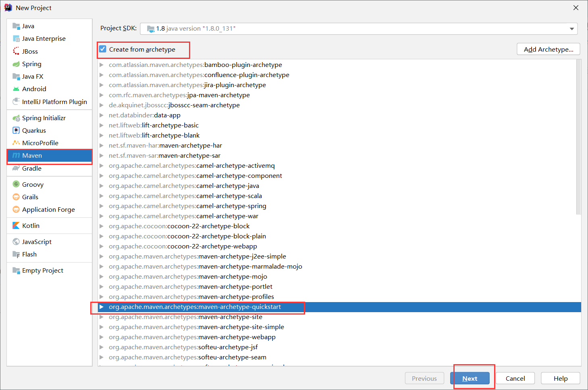Click the Gradle elephant icon
588x390 pixels.
click(x=16, y=169)
